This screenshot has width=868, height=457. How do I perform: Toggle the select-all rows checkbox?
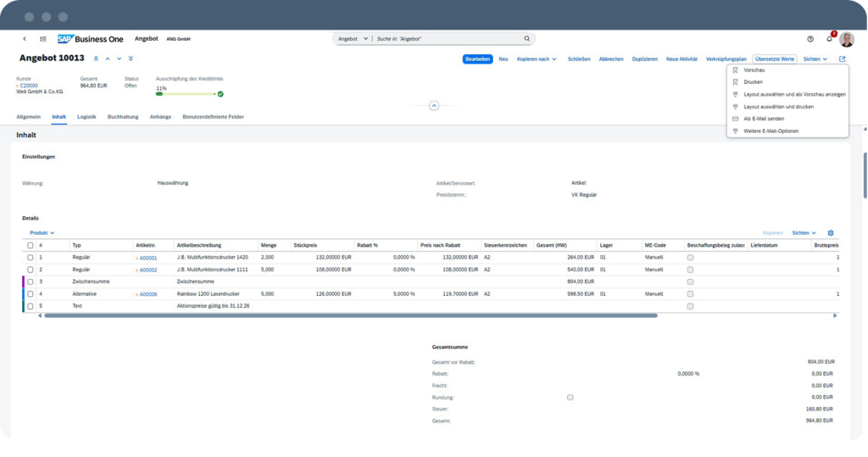pos(31,245)
